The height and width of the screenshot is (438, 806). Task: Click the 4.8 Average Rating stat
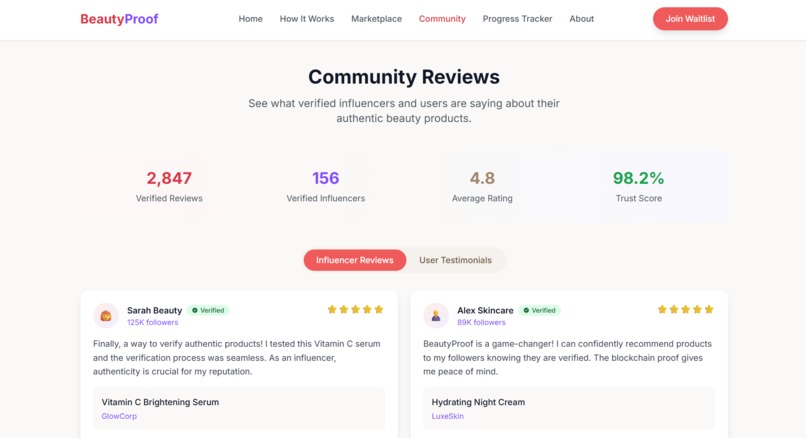click(x=482, y=186)
